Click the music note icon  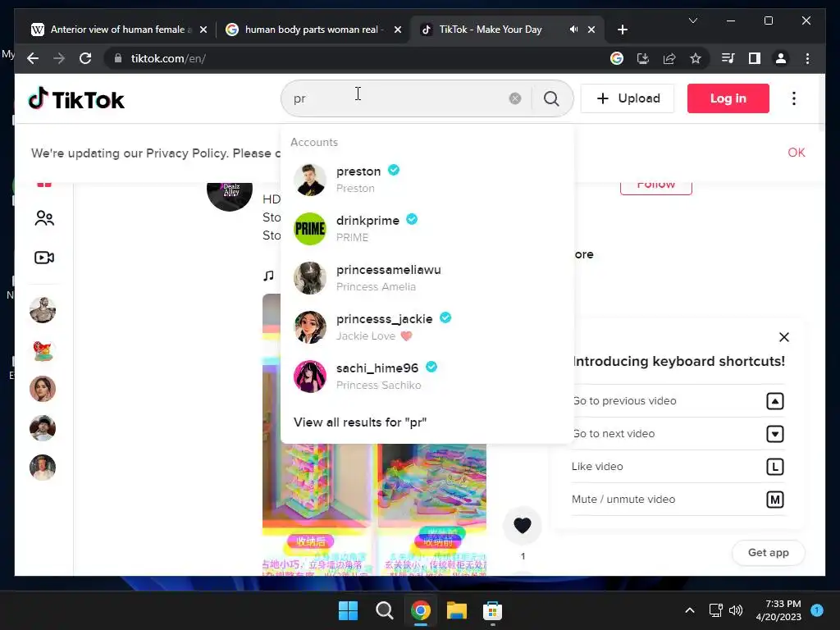pyautogui.click(x=268, y=276)
